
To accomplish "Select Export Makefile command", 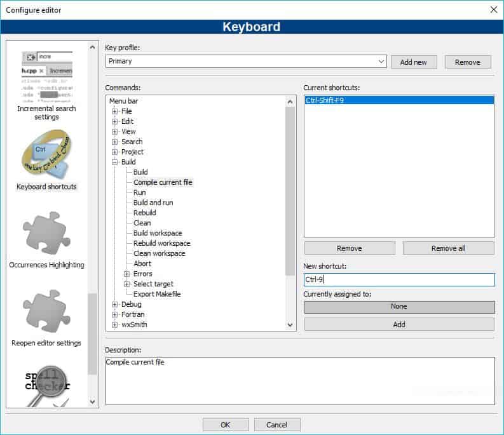I will coord(157,294).
